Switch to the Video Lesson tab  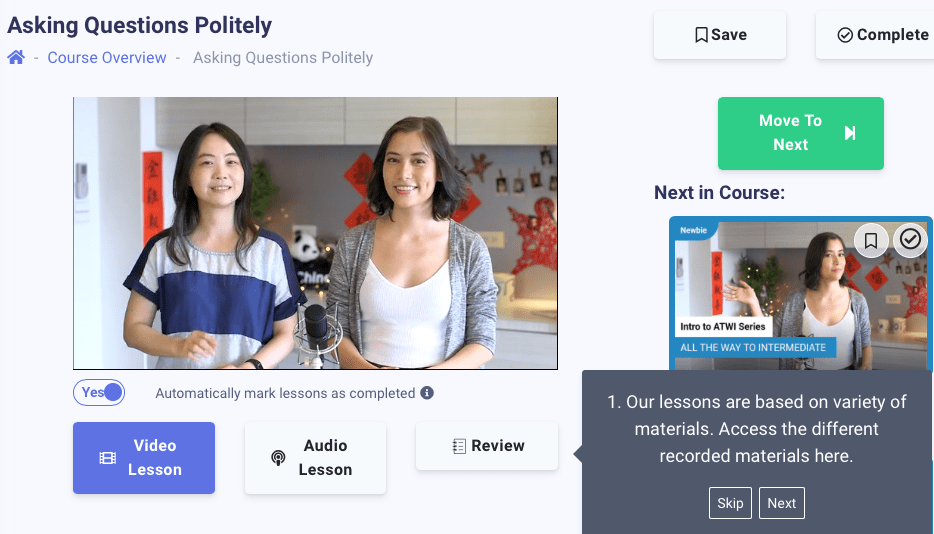point(144,458)
